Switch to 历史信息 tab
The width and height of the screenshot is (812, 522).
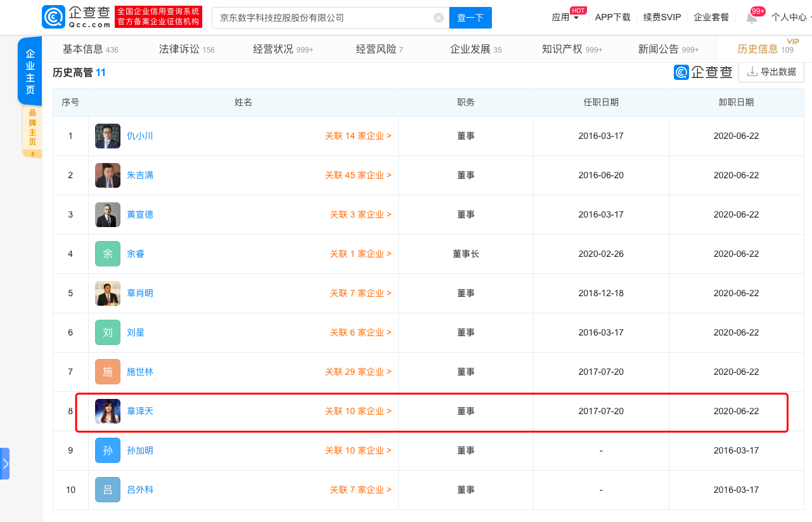coord(765,49)
